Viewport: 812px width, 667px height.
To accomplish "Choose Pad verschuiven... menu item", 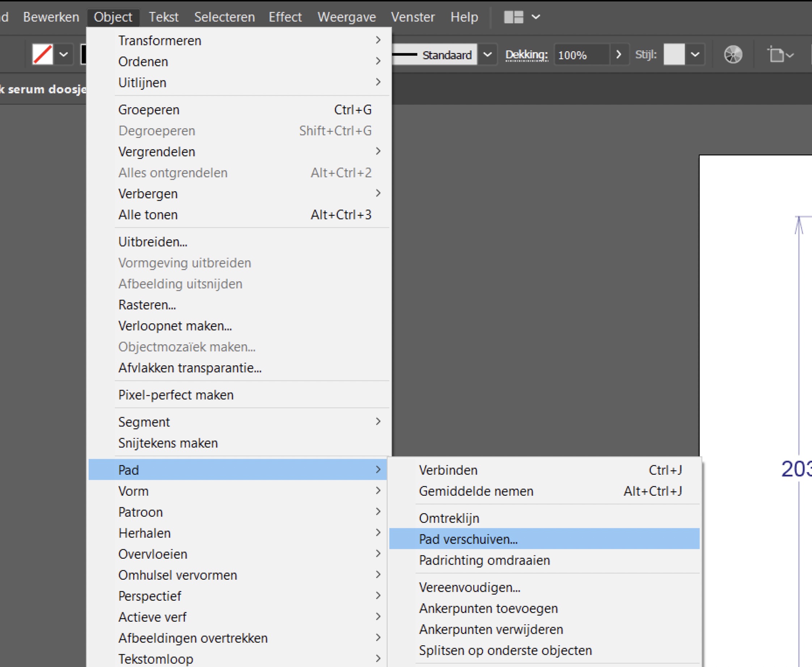I will point(544,539).
